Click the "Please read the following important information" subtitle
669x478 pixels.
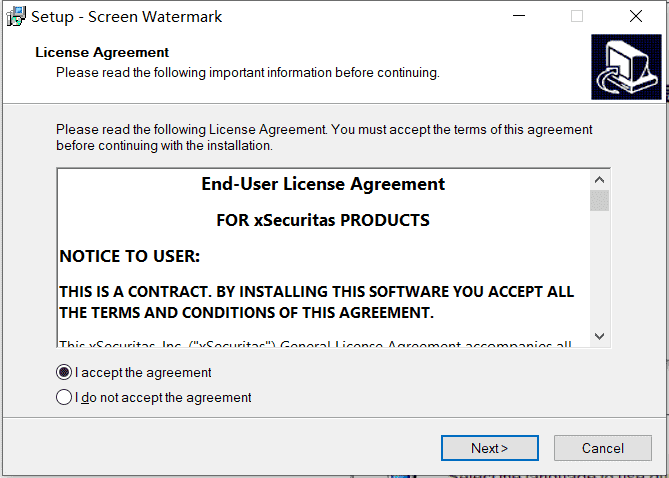tap(248, 73)
